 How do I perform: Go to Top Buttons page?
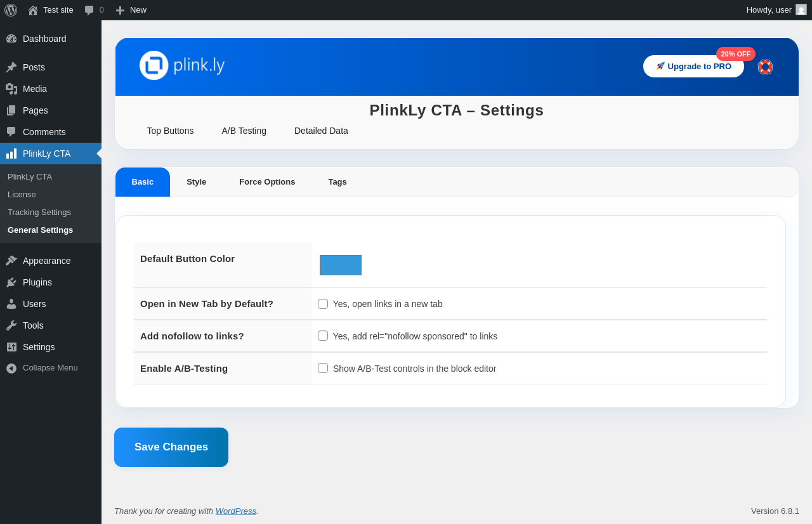tap(170, 131)
